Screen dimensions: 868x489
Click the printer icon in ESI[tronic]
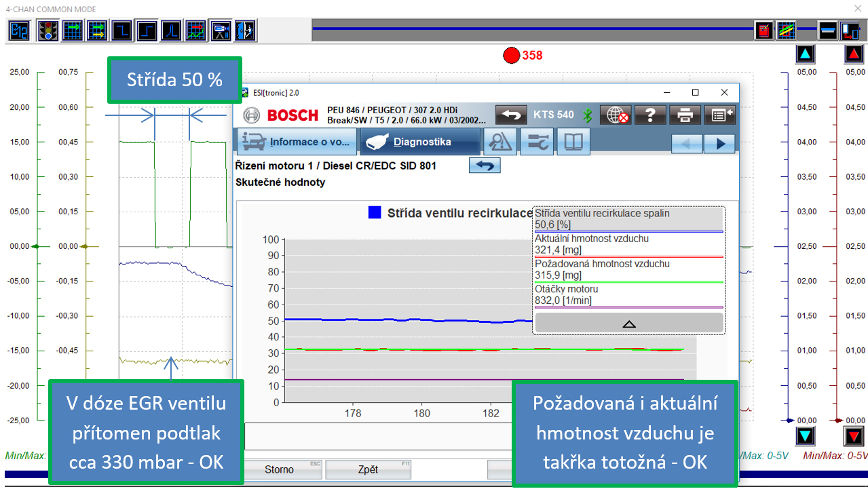(x=685, y=115)
